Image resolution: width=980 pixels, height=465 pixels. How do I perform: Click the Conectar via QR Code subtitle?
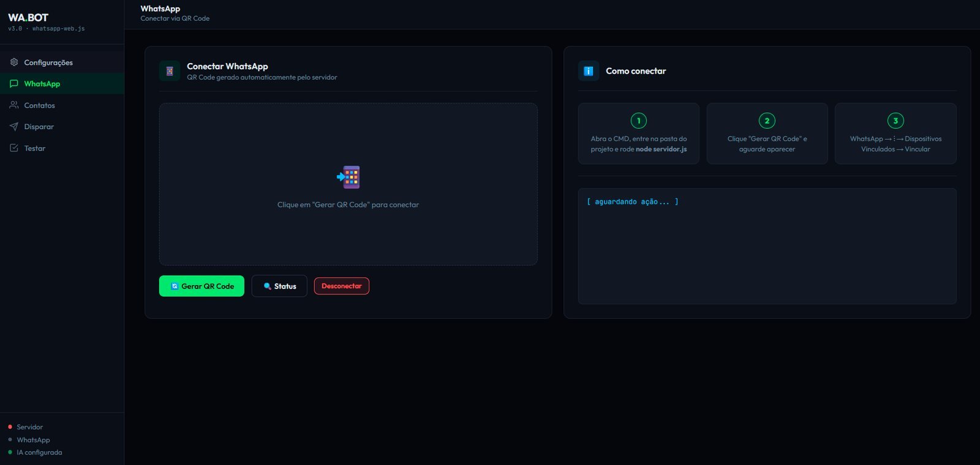(175, 18)
